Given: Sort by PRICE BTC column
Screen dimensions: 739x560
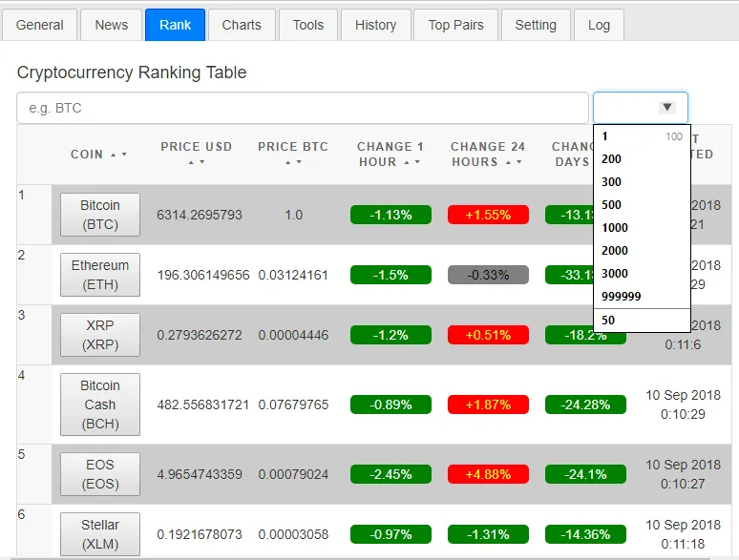Looking at the screenshot, I should pos(293,154).
